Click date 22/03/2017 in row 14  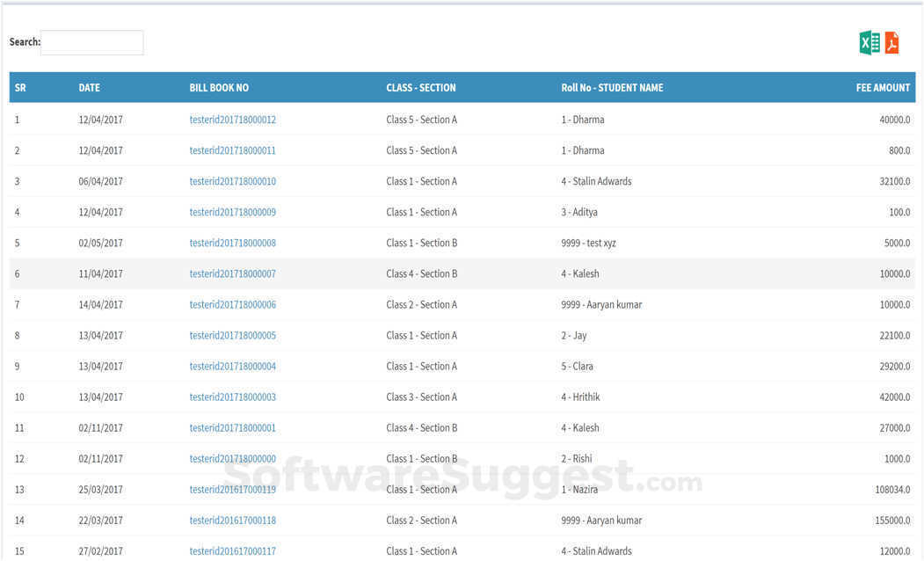click(x=101, y=521)
